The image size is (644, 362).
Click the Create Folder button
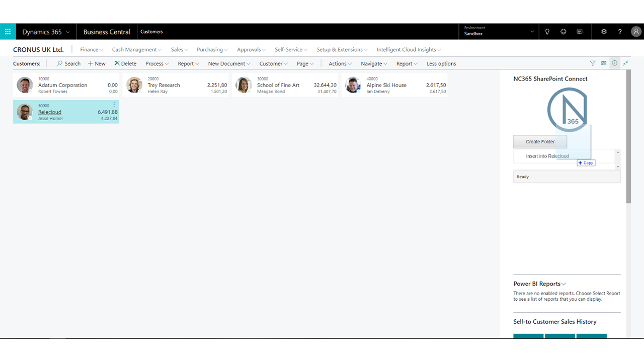point(540,142)
